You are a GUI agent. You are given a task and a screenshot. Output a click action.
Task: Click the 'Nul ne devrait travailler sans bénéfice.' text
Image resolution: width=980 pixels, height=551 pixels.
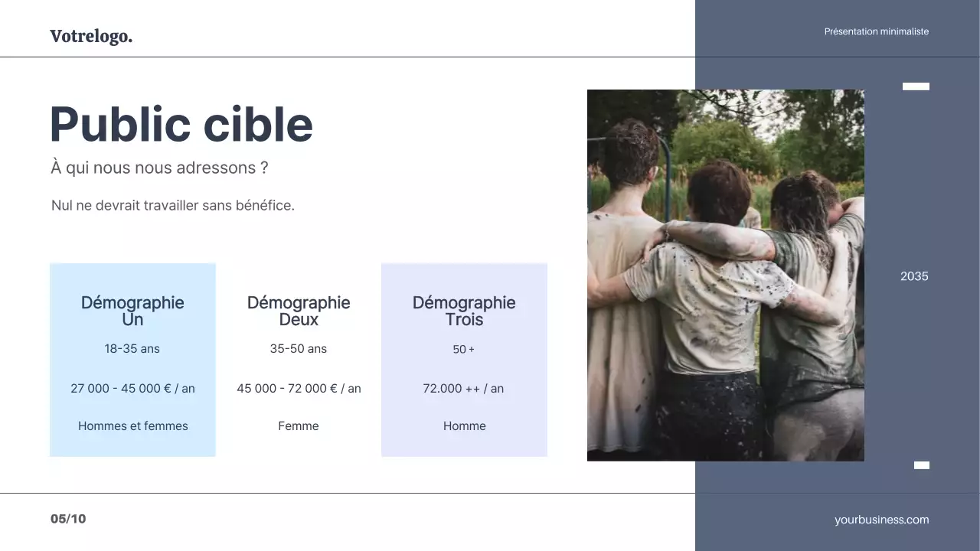172,204
